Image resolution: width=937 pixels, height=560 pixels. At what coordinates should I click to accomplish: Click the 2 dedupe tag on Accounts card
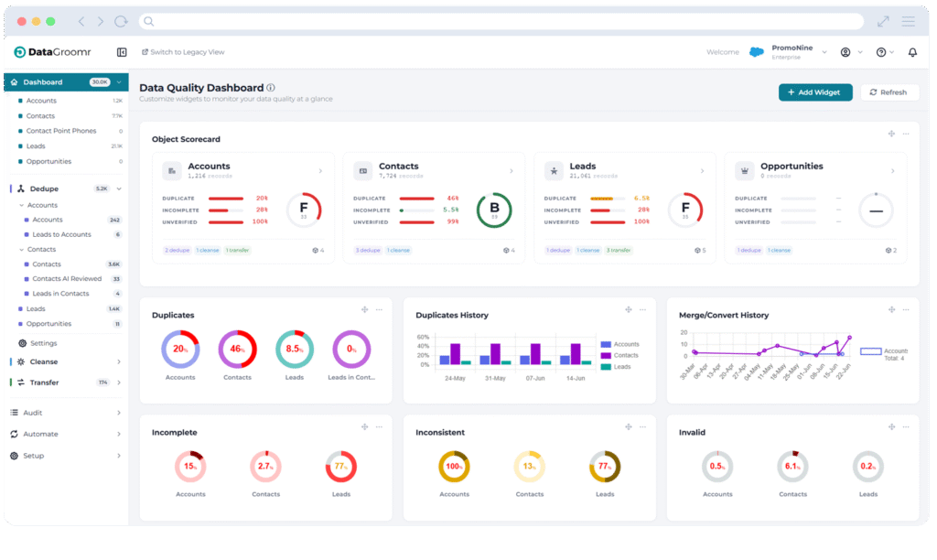click(x=178, y=251)
